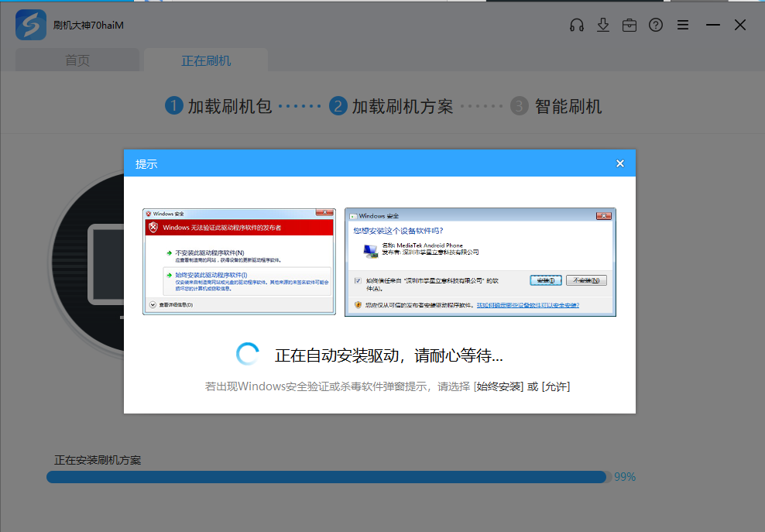Minimize the 刷机大神 window
765x532 pixels.
click(713, 25)
